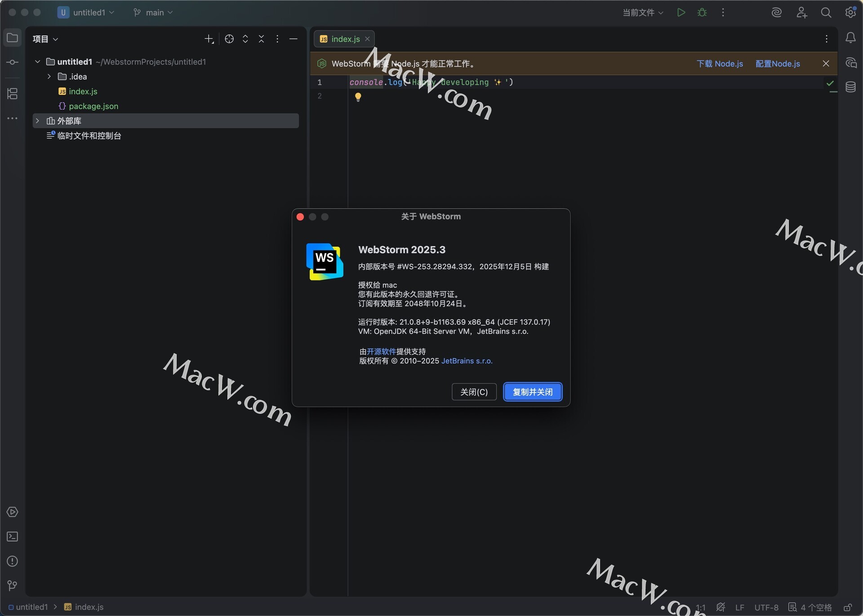This screenshot has height=616, width=863.
Task: Open the Terminal tool window
Action: [x=13, y=536]
